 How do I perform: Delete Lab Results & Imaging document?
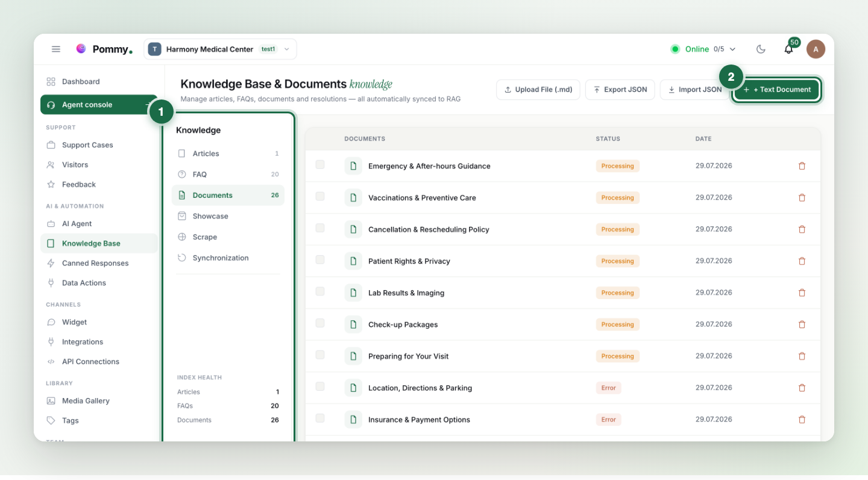coord(802,292)
